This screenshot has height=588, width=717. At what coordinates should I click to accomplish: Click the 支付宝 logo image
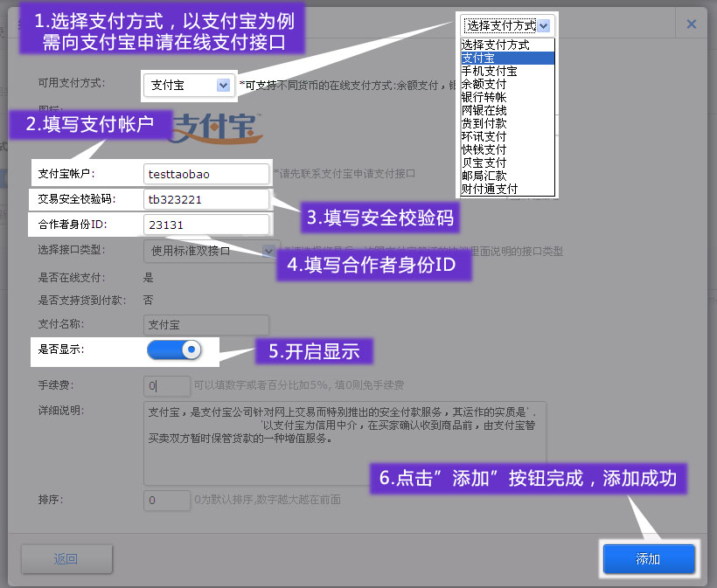click(214, 129)
